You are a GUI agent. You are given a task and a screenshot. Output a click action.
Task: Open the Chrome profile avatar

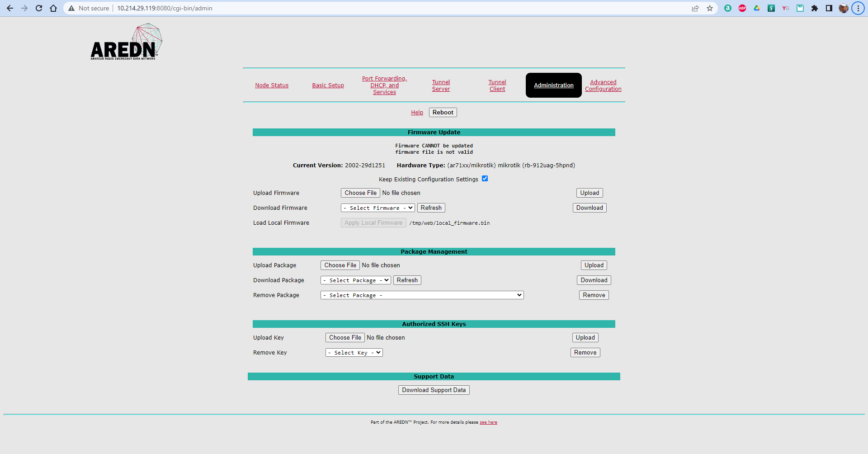pyautogui.click(x=843, y=8)
